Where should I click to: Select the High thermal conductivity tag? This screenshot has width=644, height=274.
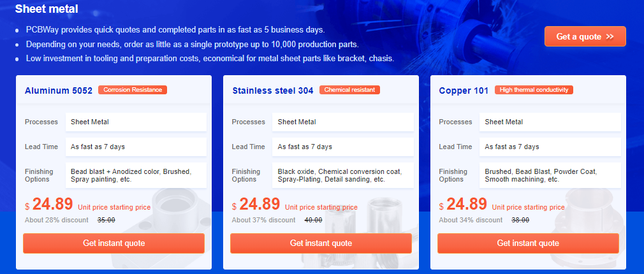(x=534, y=90)
